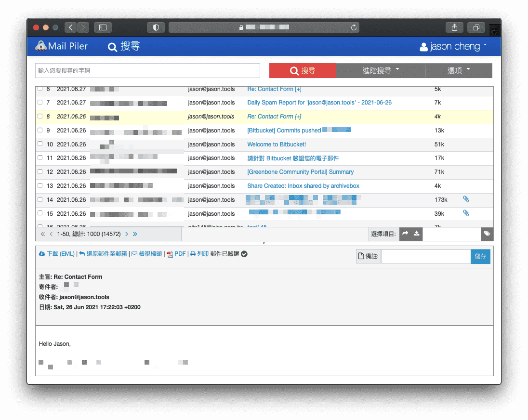Viewport: 528px width, 420px height.
Task: Check the checkbox for message 9
Action: [40, 130]
